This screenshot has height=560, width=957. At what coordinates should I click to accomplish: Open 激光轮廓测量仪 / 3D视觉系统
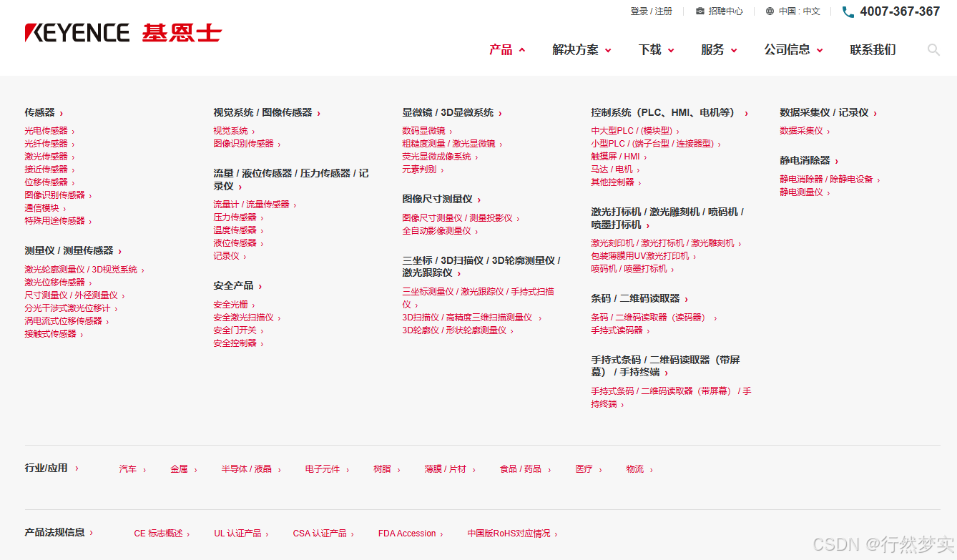(x=84, y=270)
